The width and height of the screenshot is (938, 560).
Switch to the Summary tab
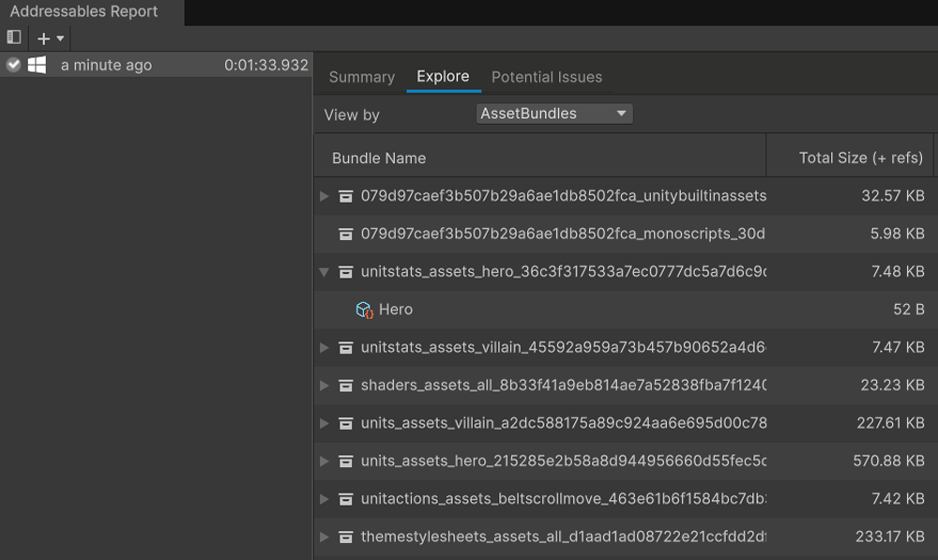[361, 77]
